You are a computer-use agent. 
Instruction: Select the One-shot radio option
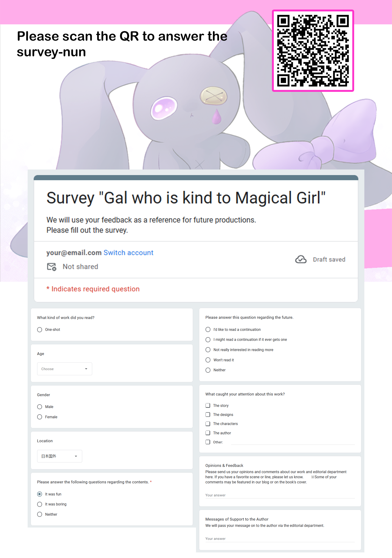click(x=39, y=329)
